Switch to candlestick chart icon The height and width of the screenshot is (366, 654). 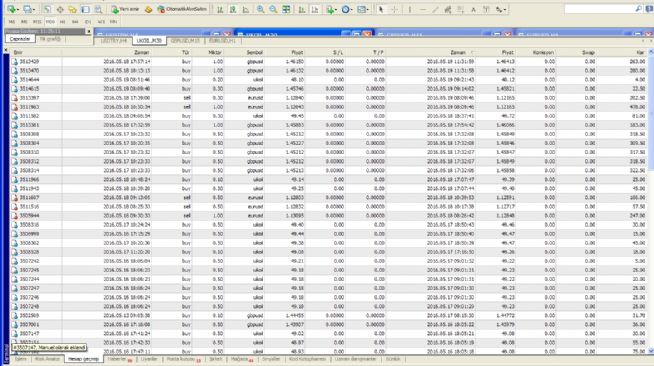[233, 9]
